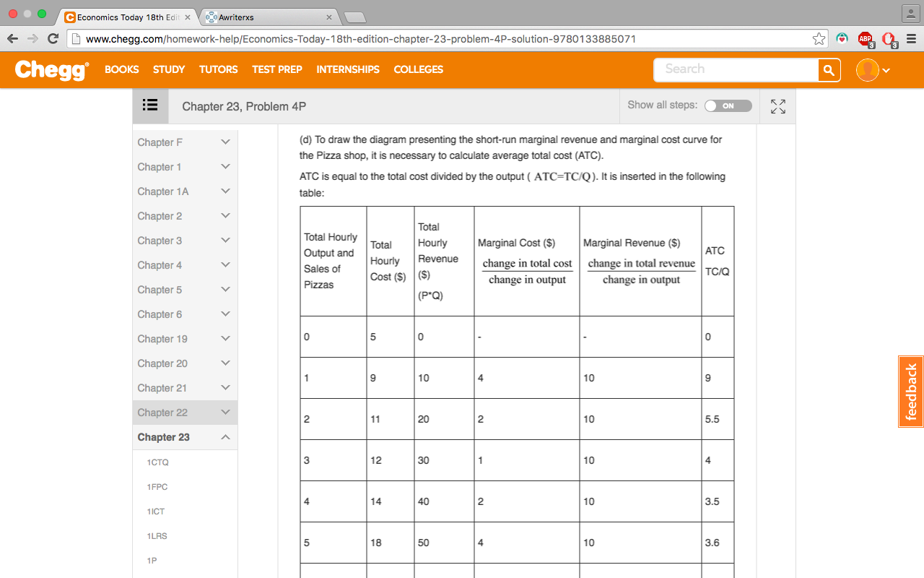Expand Chapter 1A in the sidebar
924x578 pixels.
185,191
